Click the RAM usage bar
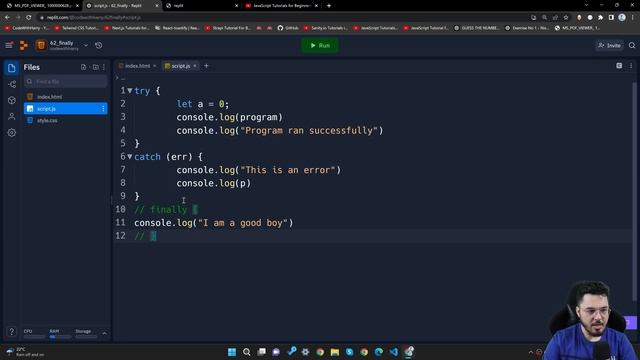Screen dimensions: 640x360 60,337
